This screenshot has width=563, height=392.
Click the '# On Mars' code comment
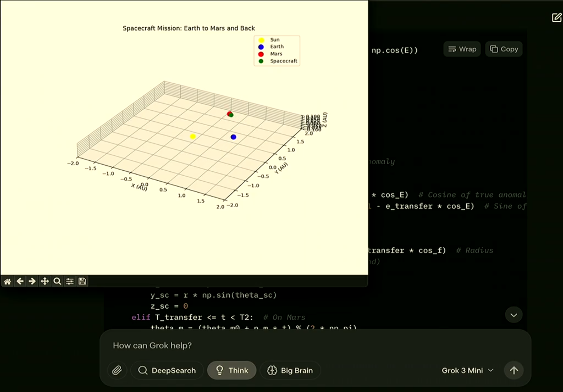tap(284, 317)
